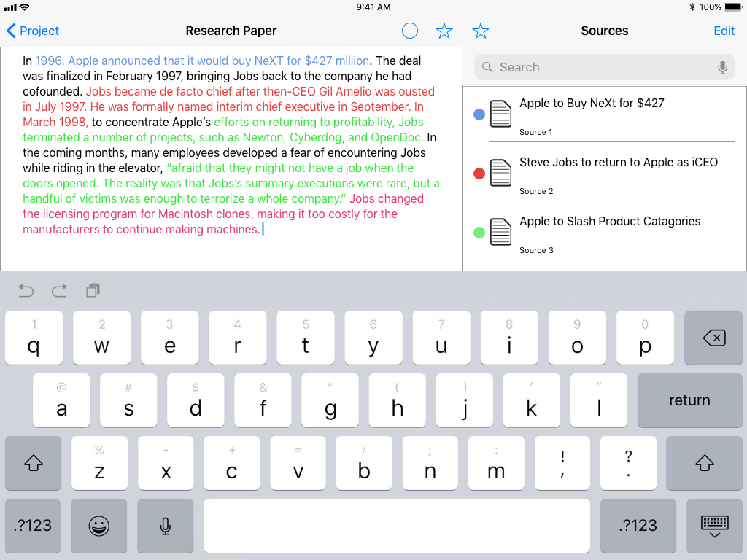Tap the 9:41 AM clock
This screenshot has height=560, width=747.
[373, 7]
